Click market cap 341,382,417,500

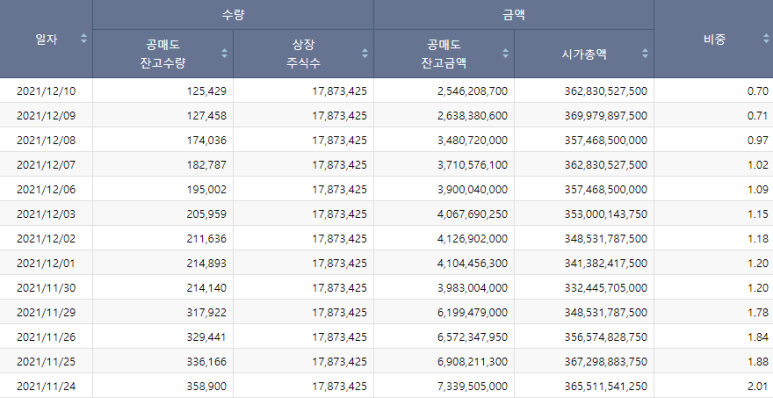(x=606, y=263)
